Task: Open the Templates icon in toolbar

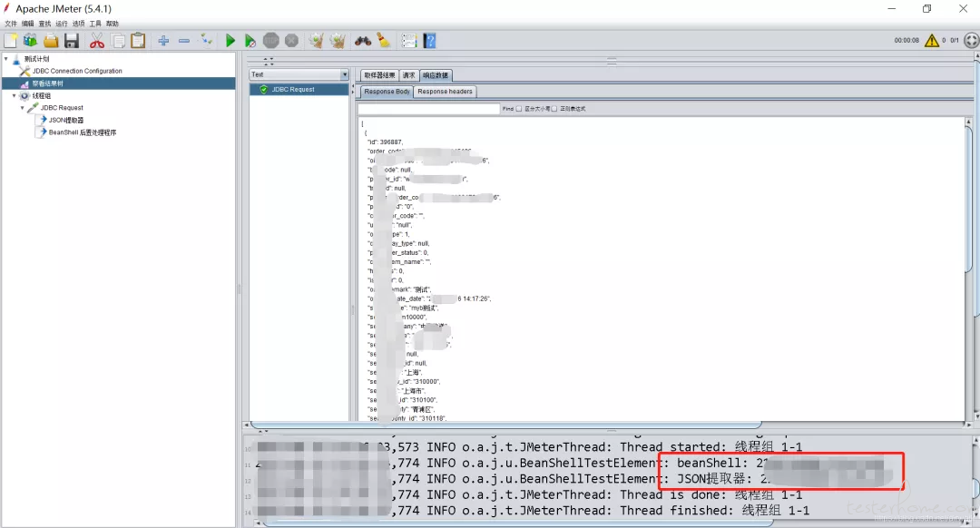Action: click(30, 41)
